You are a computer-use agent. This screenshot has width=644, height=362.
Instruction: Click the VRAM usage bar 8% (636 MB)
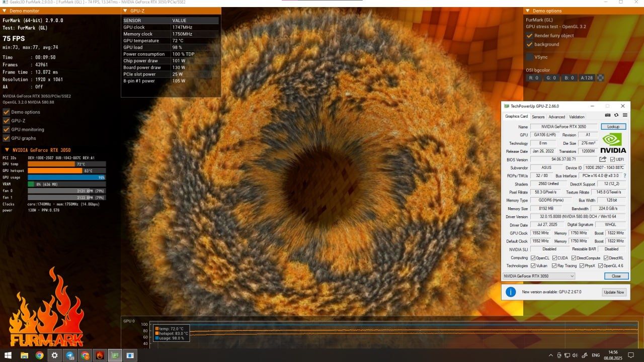click(66, 184)
